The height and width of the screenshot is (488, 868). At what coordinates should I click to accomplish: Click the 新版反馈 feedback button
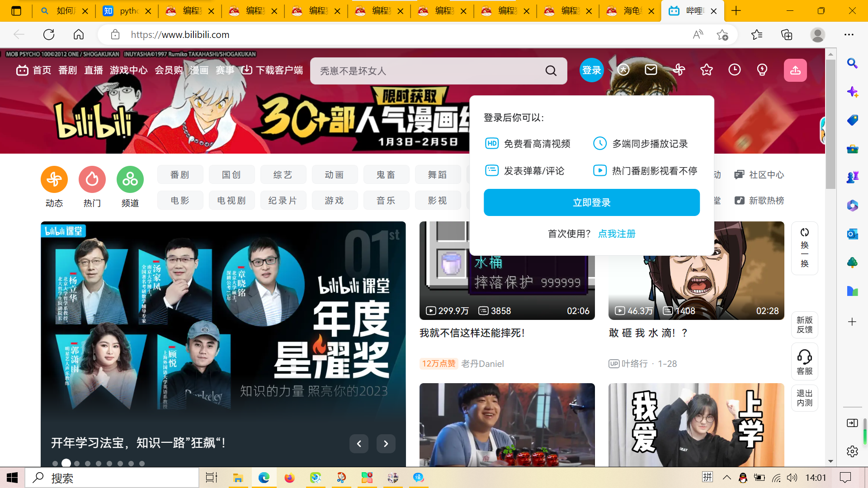805,325
